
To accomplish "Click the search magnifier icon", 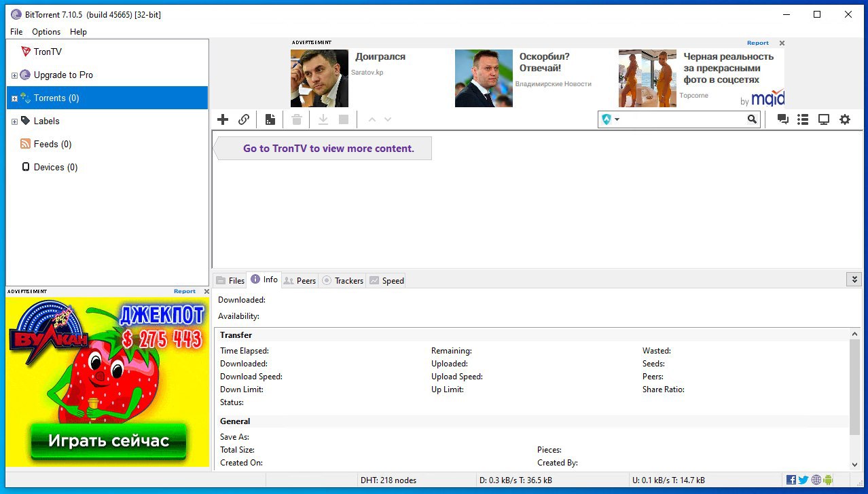I will (x=752, y=119).
